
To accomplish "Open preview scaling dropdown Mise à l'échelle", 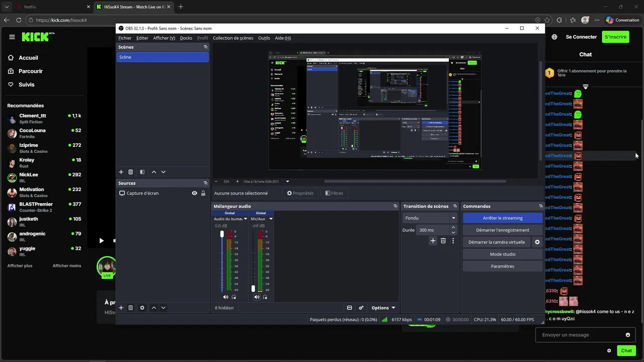I will point(287,182).
